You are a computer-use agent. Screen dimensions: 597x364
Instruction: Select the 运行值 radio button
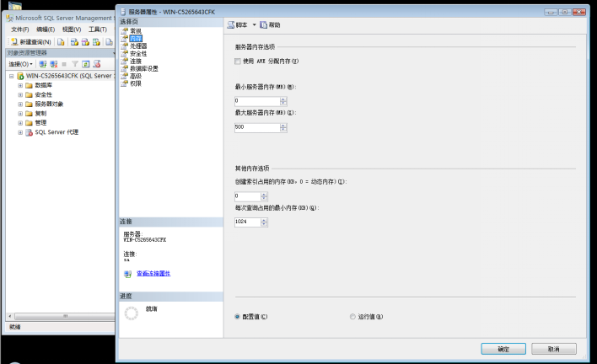point(352,317)
